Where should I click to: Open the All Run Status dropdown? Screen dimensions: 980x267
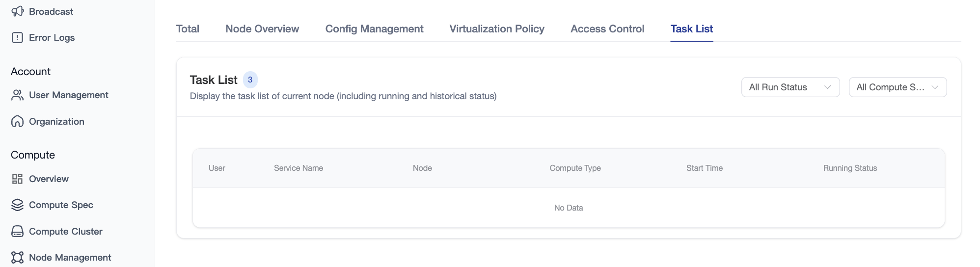point(789,87)
